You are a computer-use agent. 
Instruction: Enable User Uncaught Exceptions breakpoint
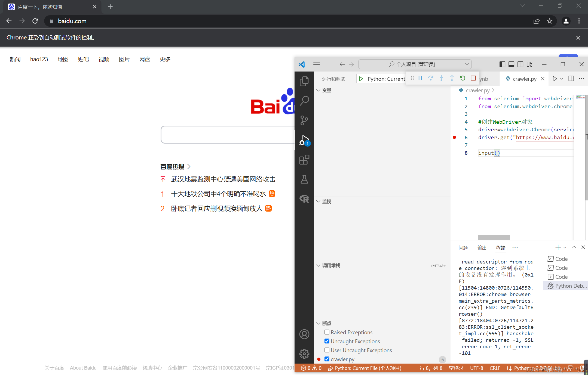pyautogui.click(x=327, y=350)
